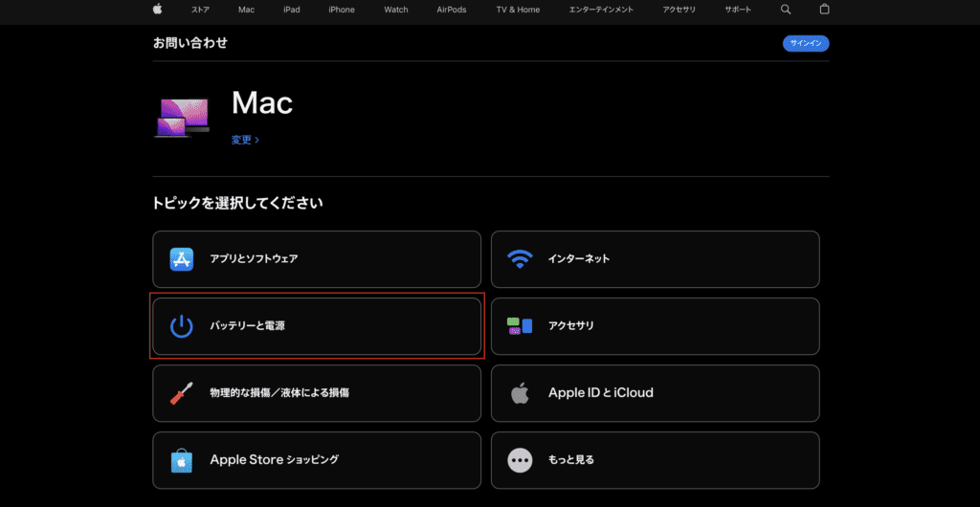
Task: Select the アクセサリ topic card label
Action: click(x=571, y=326)
